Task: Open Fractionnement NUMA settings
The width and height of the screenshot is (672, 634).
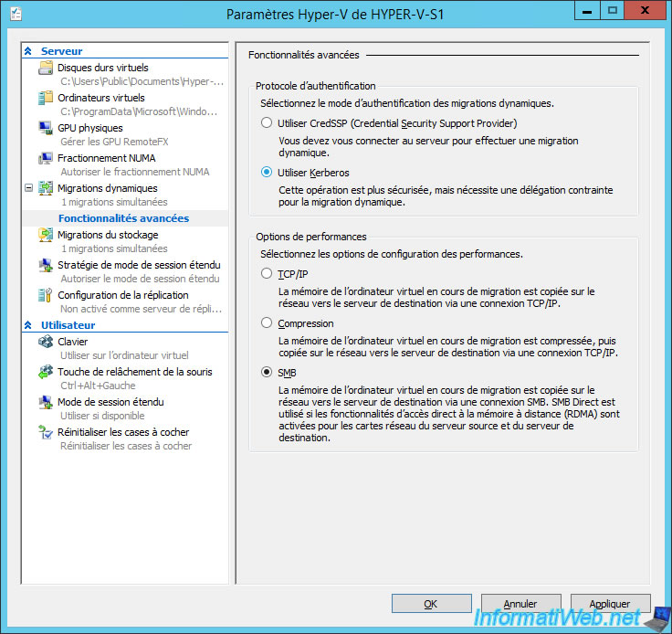Action: coord(106,158)
